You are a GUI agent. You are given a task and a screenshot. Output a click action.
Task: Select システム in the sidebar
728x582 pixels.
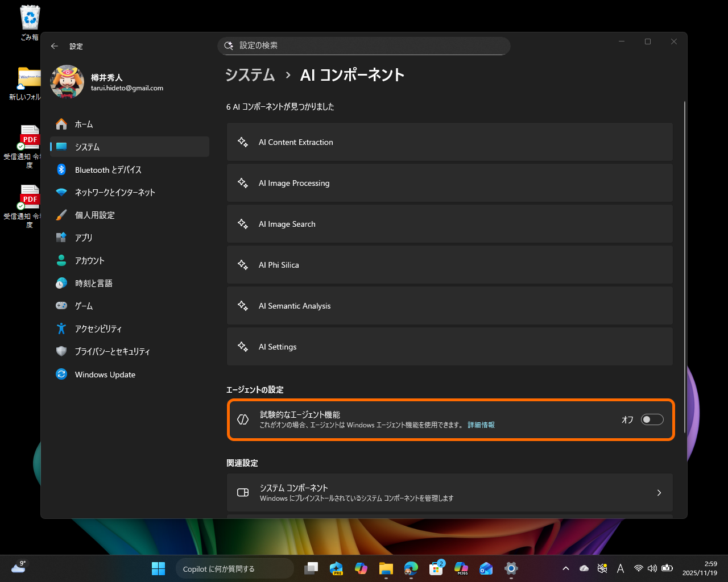[130, 147]
